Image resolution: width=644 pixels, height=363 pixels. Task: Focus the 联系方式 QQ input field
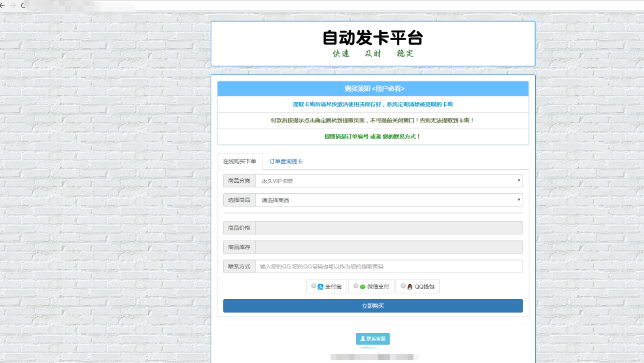389,267
